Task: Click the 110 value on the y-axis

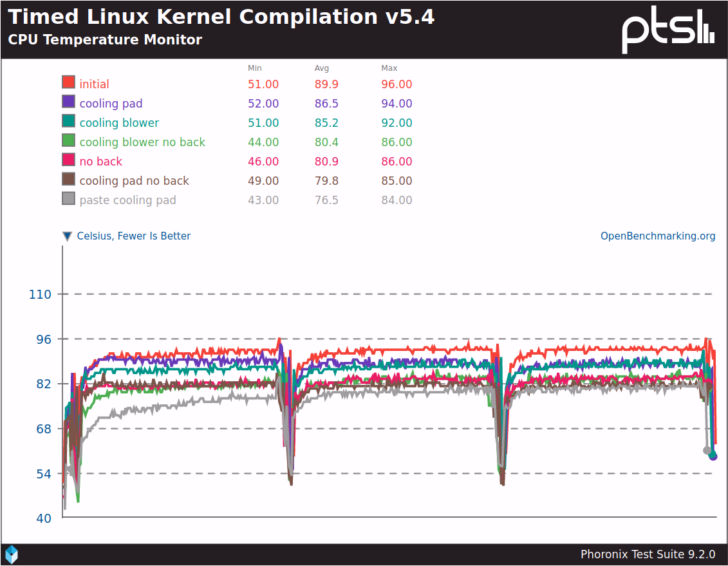Action: 40,294
